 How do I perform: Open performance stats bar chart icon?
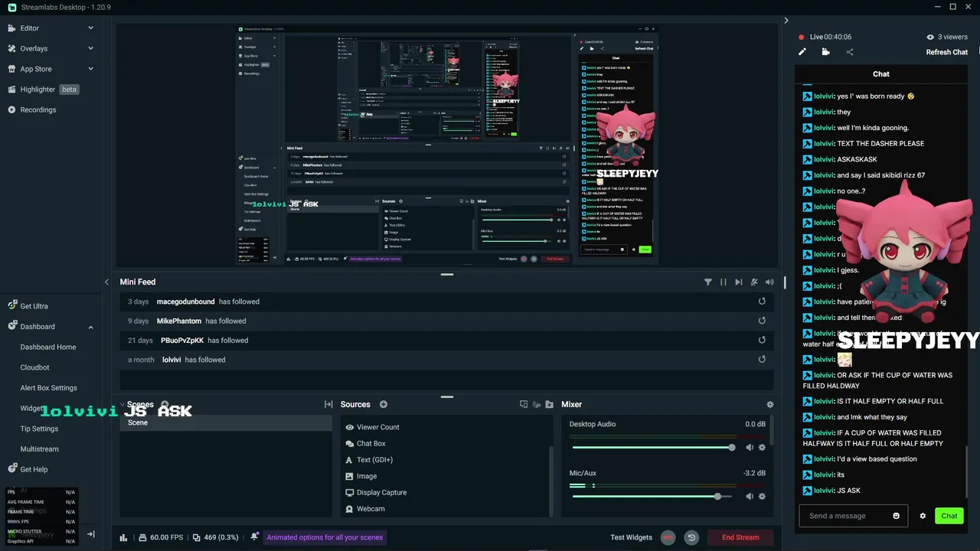tap(123, 537)
